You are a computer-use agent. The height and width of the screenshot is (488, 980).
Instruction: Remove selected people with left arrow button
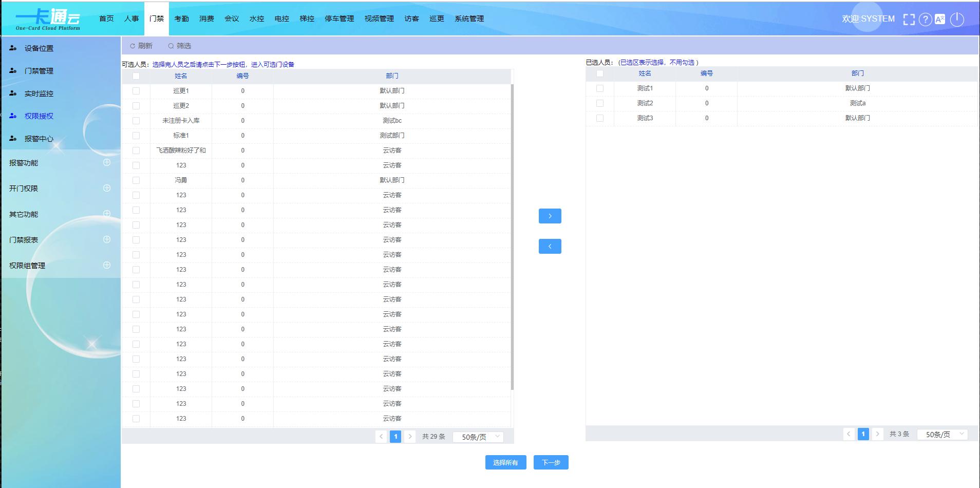coord(550,247)
